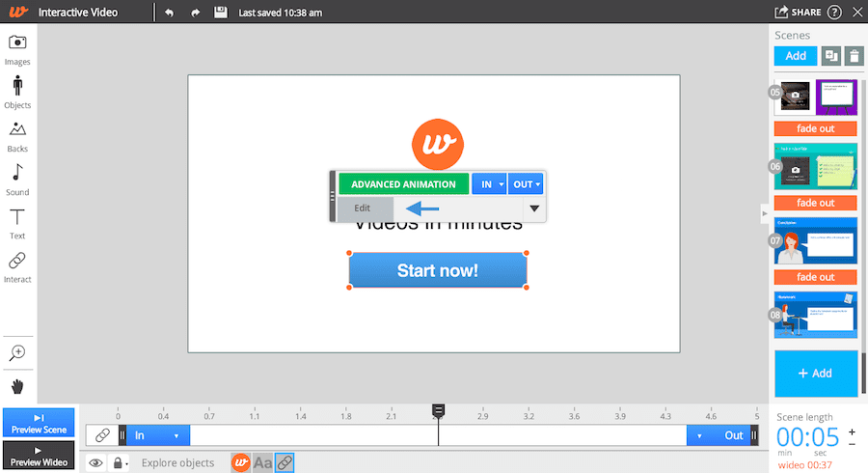Screen dimensions: 868x473
Task: Play Preview Scene
Action: [39, 423]
